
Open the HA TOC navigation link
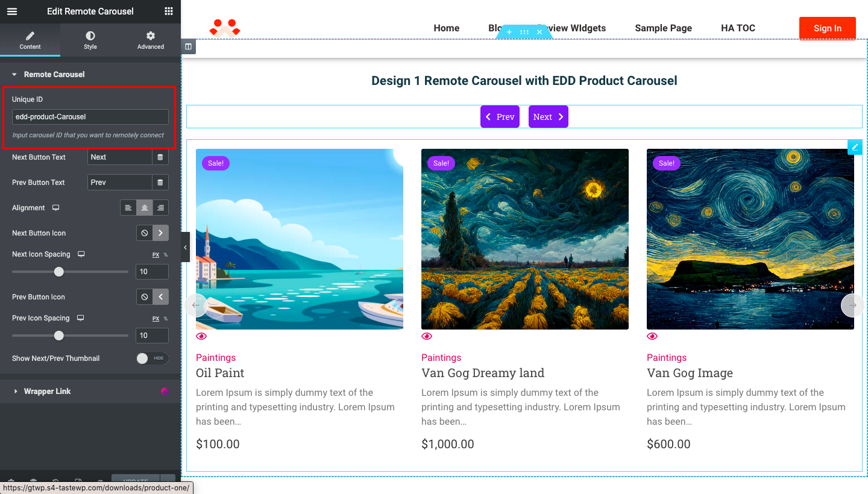(x=738, y=28)
